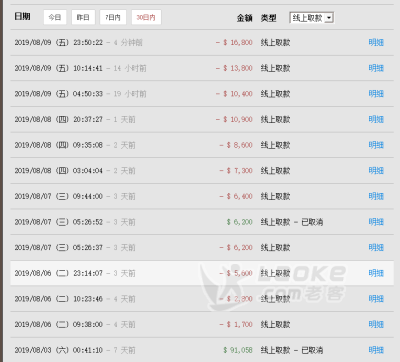Open 明细 for the 09:44:00 withdrawal
Image resolution: width=400 pixels, height=362 pixels.
coord(376,196)
